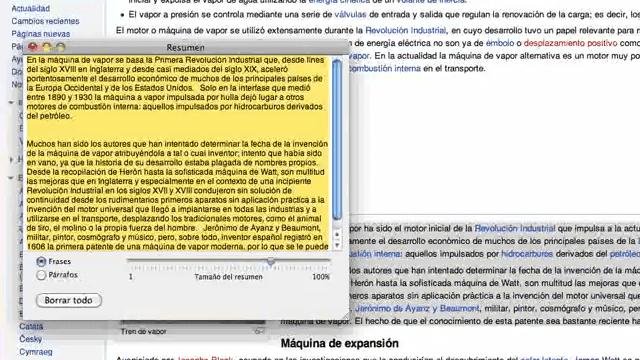Click the scroll up arrow in Resumen
Screen dimensions: 640x360
point(337,235)
